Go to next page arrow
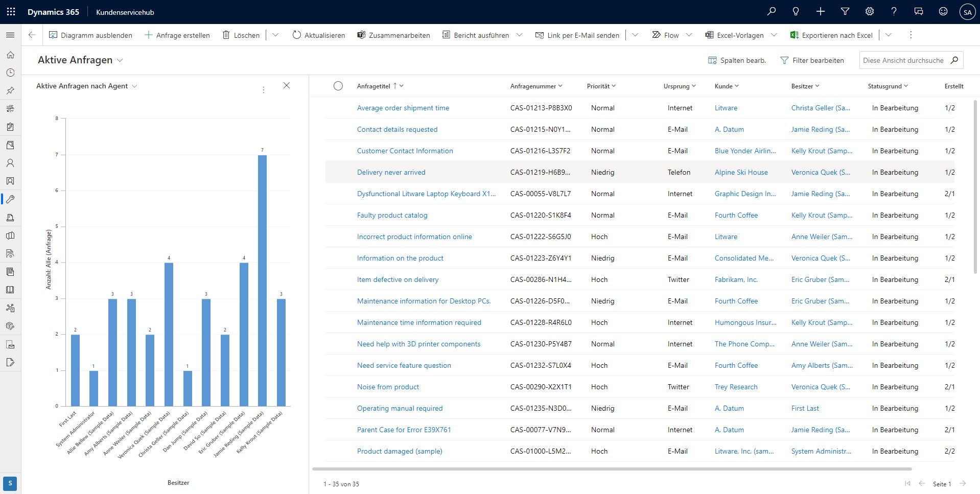Screen dimensions: 980x494 [x=963, y=483]
